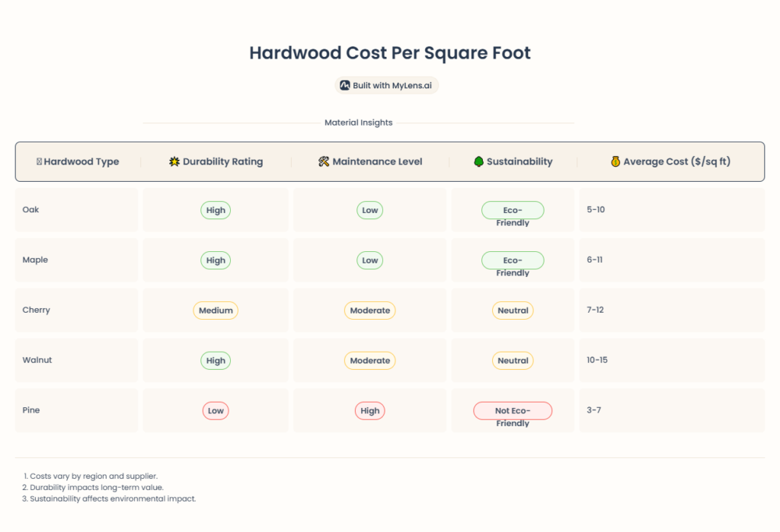Click Pine's Not Eco-Friendly badge
Screen dimensions: 780x532
tap(513, 411)
